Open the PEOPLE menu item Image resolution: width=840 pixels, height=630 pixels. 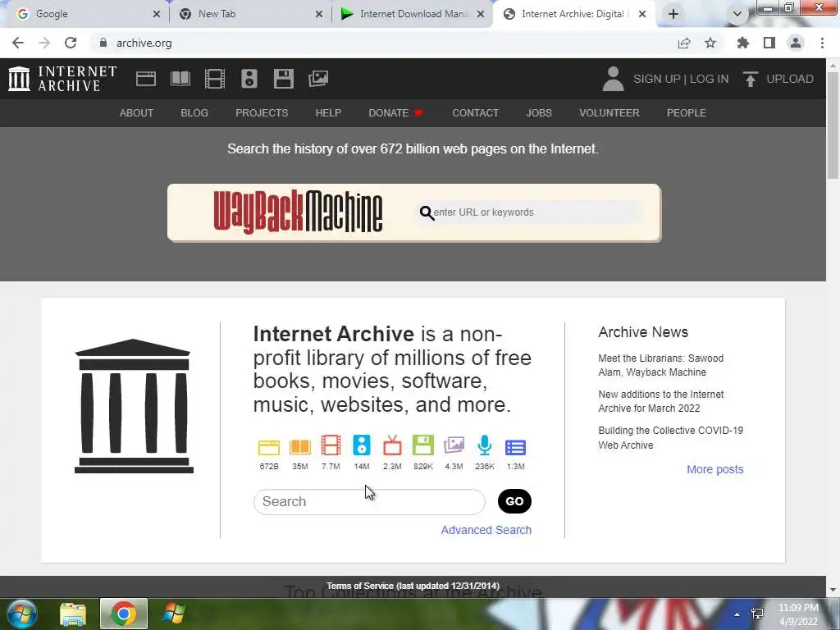click(x=687, y=113)
